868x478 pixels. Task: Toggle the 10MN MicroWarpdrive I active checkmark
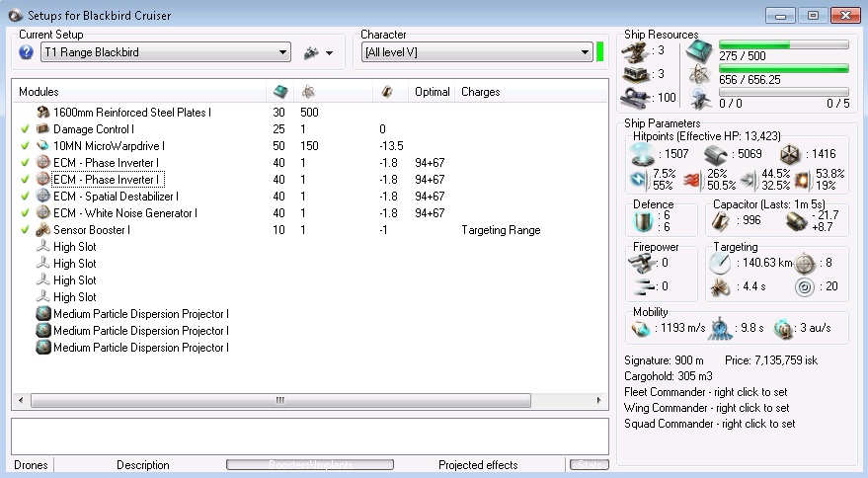coord(25,145)
